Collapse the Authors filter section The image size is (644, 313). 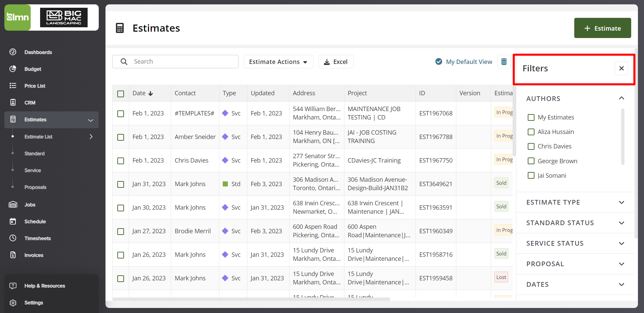[621, 98]
